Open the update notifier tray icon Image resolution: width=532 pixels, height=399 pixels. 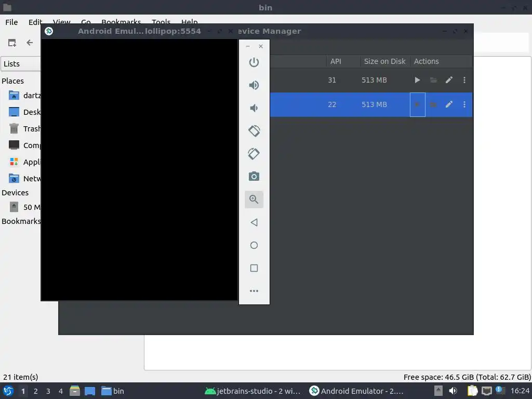pos(500,390)
